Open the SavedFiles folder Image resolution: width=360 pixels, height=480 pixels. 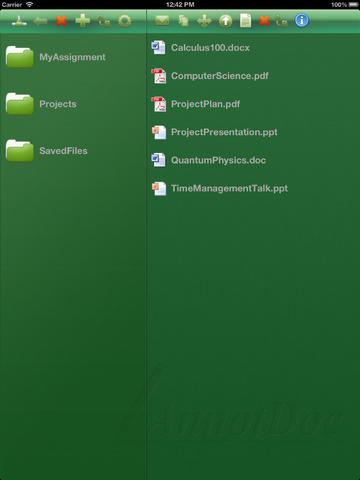pos(73,151)
